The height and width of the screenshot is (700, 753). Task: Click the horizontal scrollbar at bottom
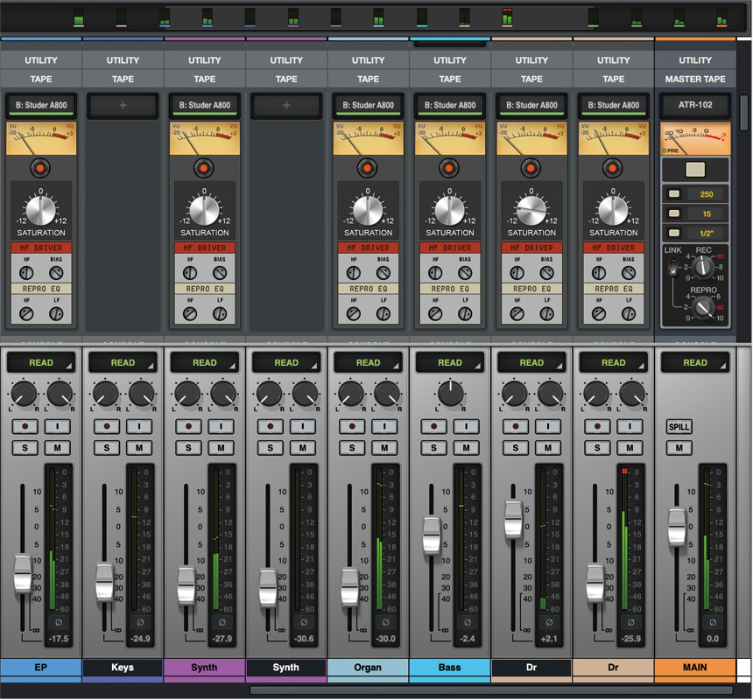pyautogui.click(x=492, y=689)
